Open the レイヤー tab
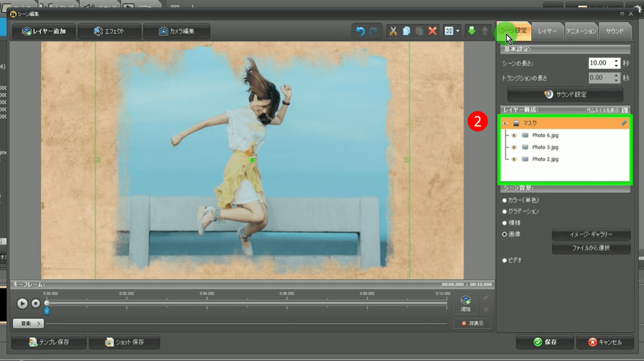Screen dimensions: 644x361 click(x=548, y=31)
